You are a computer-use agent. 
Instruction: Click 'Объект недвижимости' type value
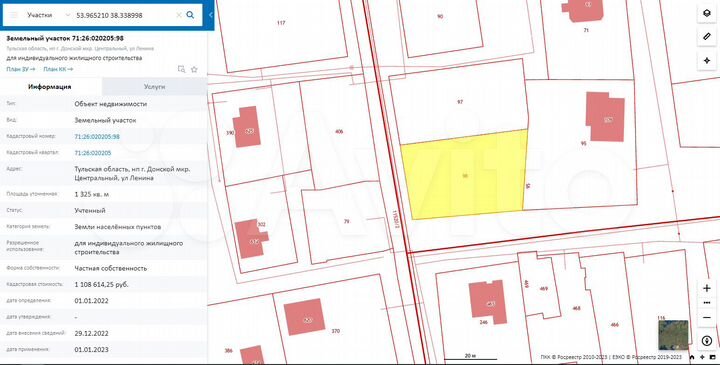(111, 104)
